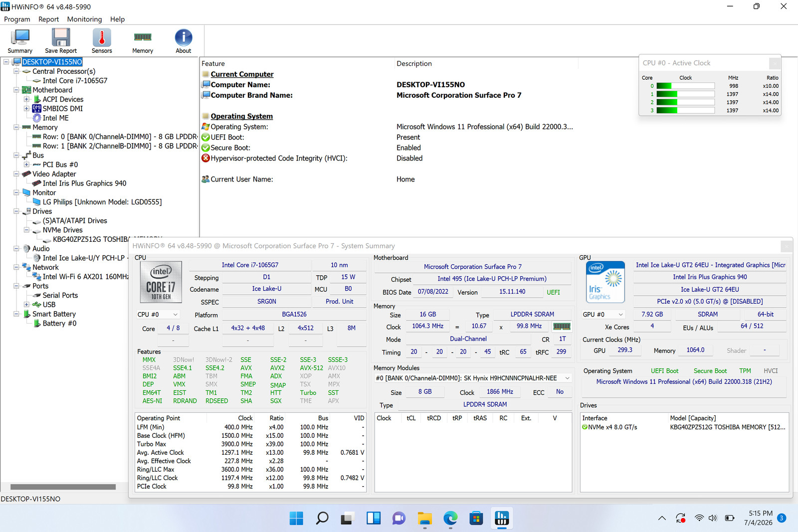The width and height of the screenshot is (798, 532).
Task: Open Microsoft Edge from taskbar
Action: point(450,519)
